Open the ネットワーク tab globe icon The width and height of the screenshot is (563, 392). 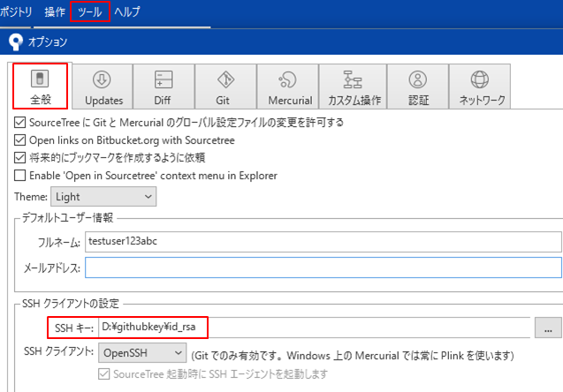pyautogui.click(x=480, y=79)
